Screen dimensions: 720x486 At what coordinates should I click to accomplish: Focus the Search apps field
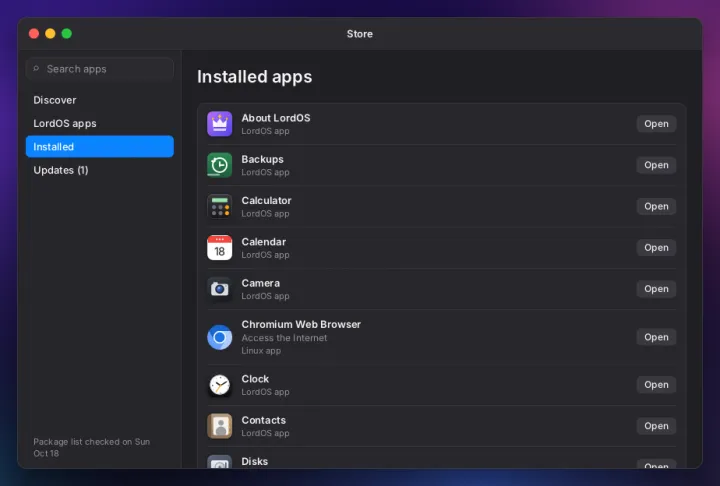[x=100, y=69]
